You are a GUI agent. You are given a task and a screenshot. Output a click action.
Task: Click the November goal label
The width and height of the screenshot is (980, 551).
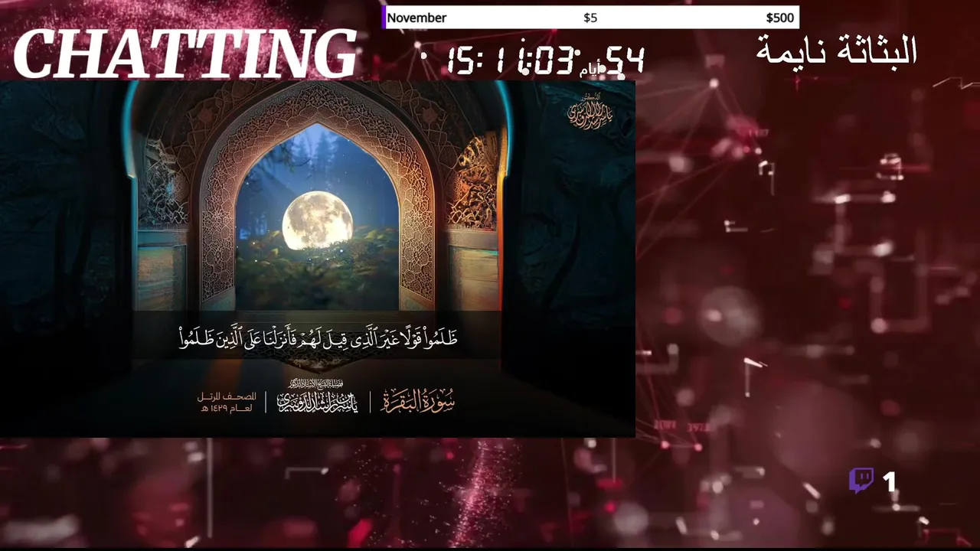[416, 18]
